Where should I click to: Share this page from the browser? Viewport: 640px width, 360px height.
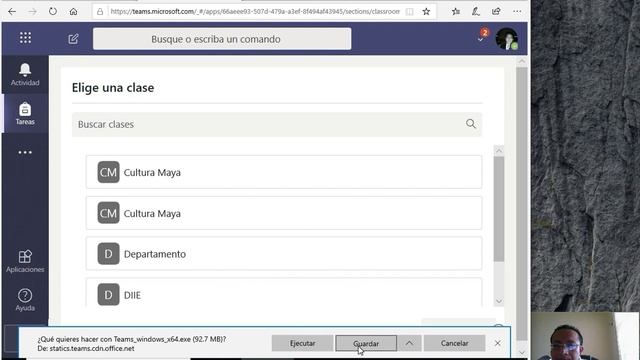tap(496, 11)
